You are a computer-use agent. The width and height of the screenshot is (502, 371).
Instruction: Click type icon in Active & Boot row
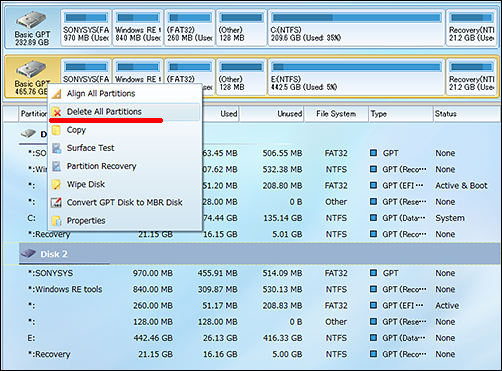tap(374, 185)
